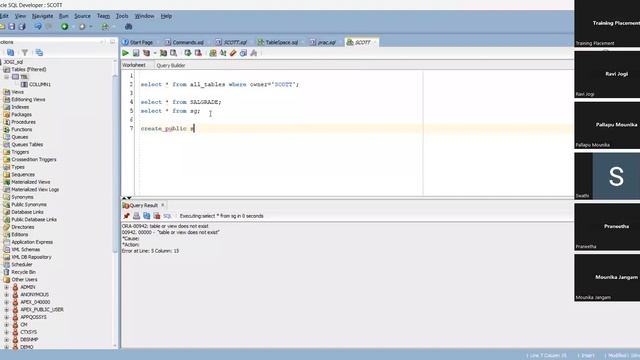Expand the APEX_040000 user node
640x360 pixels.
(7, 302)
